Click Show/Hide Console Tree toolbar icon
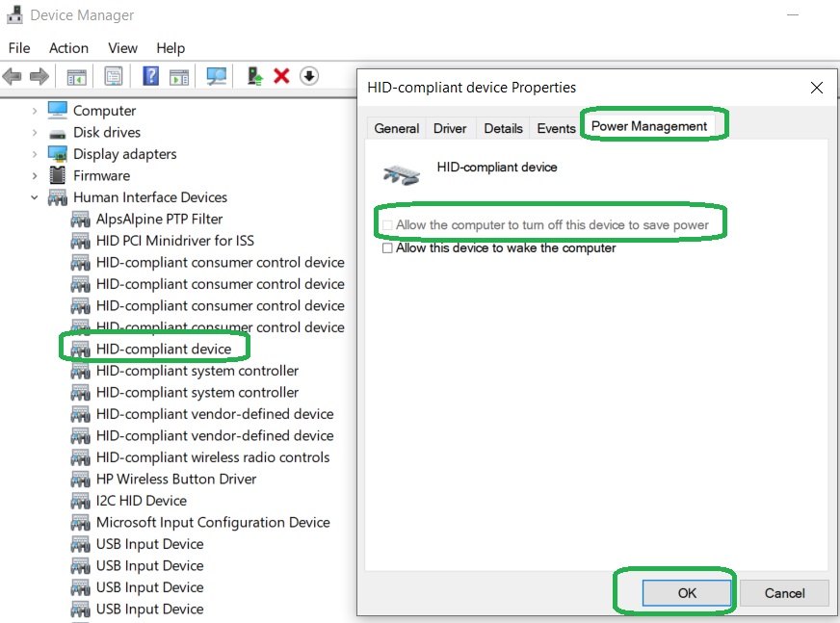 [77, 77]
